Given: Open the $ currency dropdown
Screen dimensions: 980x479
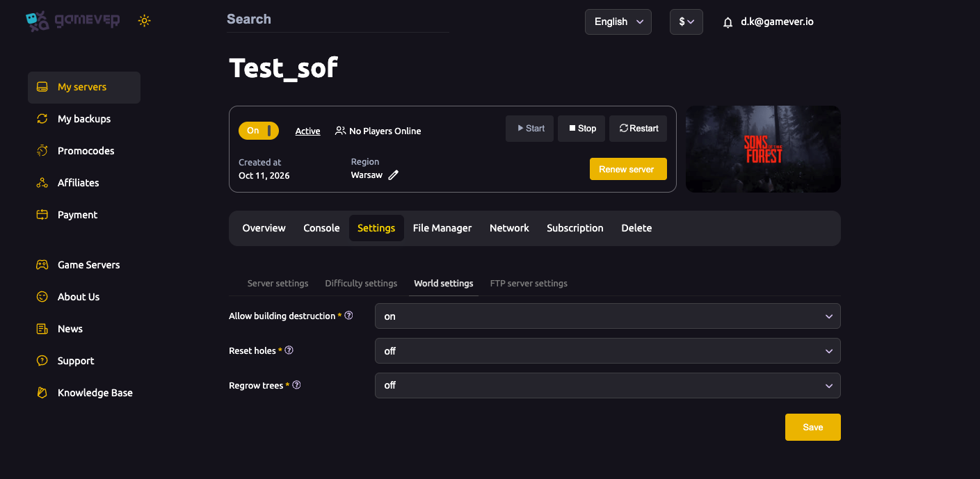Looking at the screenshot, I should point(686,22).
